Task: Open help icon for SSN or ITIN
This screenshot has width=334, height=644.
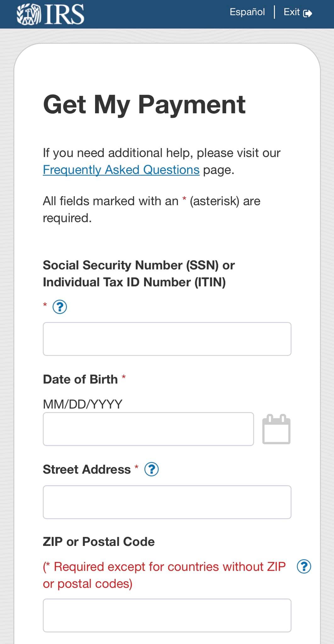Action: (60, 307)
